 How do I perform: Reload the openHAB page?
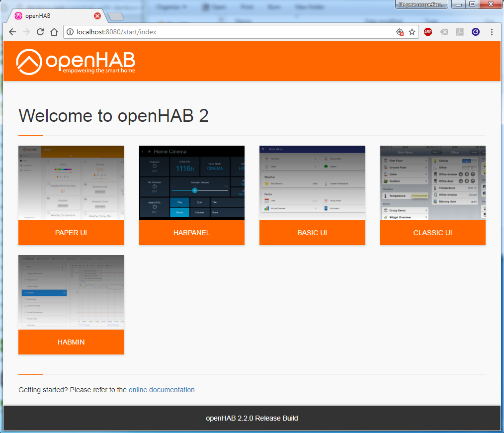(40, 32)
